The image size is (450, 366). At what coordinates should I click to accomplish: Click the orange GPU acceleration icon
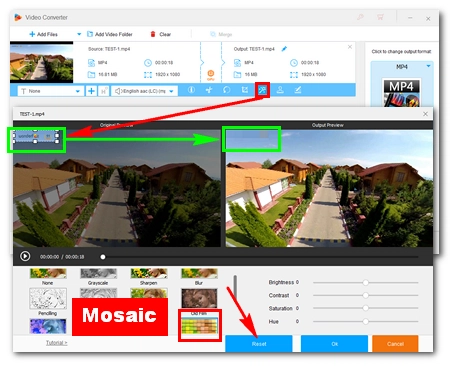click(x=211, y=74)
